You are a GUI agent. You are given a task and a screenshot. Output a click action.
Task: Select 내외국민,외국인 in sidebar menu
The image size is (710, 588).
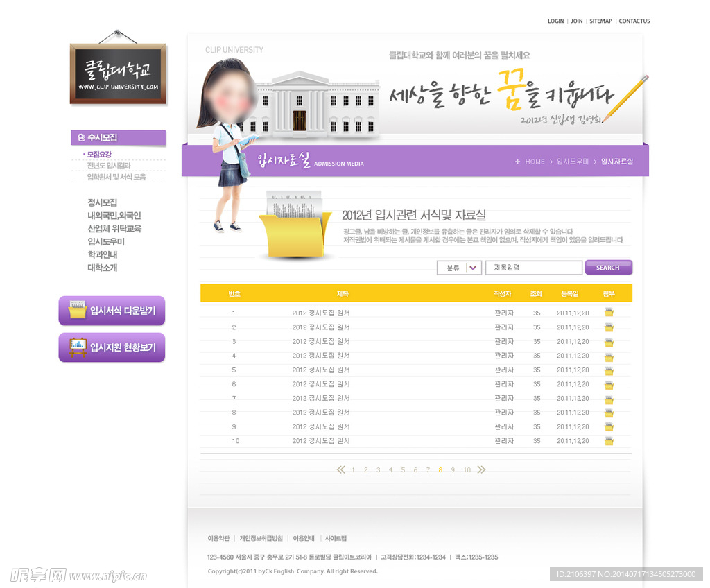click(x=114, y=216)
